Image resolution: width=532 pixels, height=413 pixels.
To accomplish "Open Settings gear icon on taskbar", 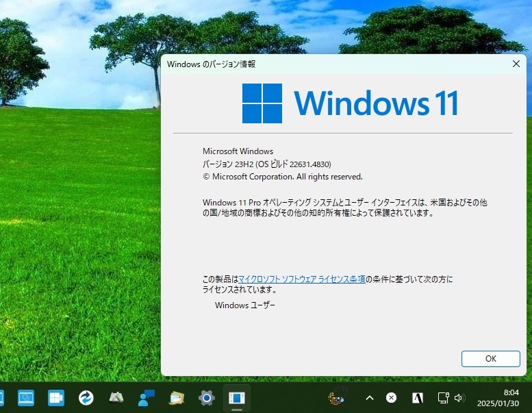I will point(207,398).
